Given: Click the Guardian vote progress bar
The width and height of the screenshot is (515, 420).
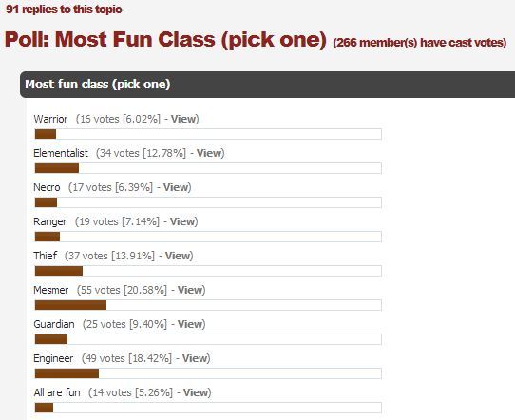Looking at the screenshot, I should point(208,339).
